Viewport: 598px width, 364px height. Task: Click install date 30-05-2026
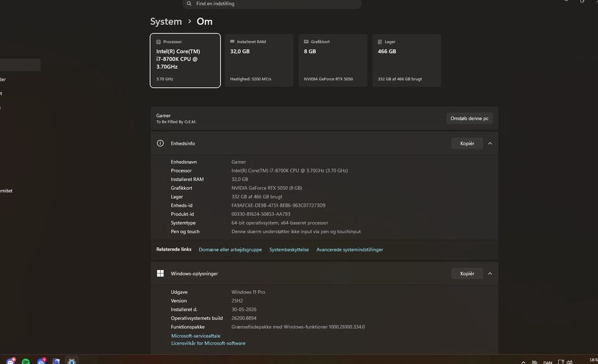coord(244,309)
